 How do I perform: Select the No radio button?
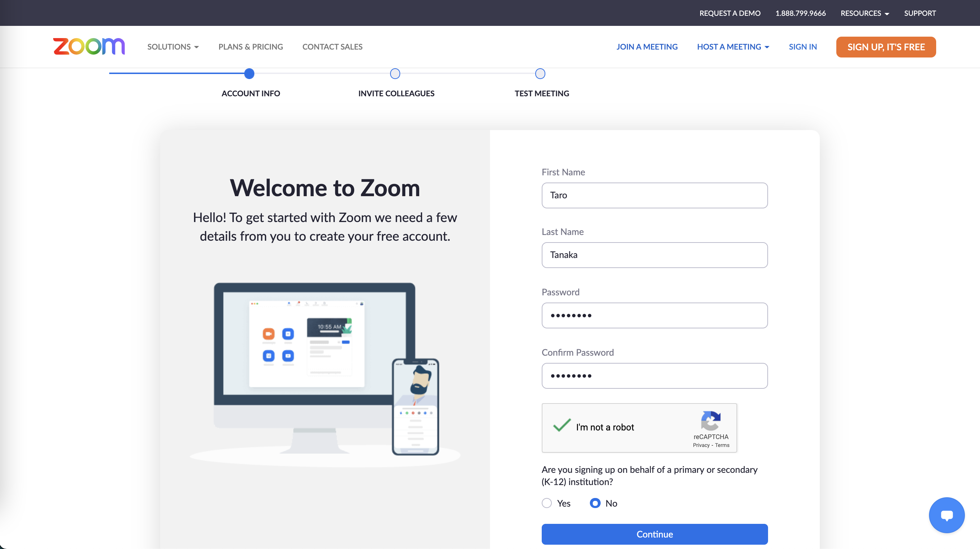[x=595, y=503]
